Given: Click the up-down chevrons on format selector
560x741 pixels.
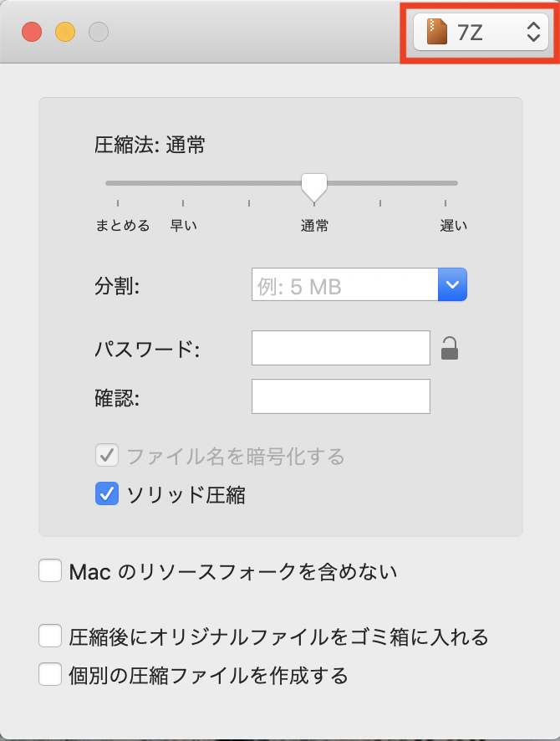Looking at the screenshot, I should [x=533, y=33].
